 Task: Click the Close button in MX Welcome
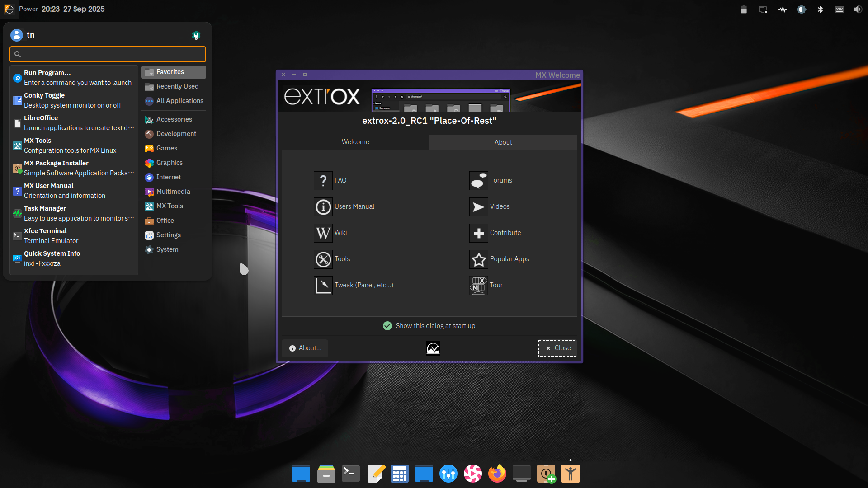(557, 348)
